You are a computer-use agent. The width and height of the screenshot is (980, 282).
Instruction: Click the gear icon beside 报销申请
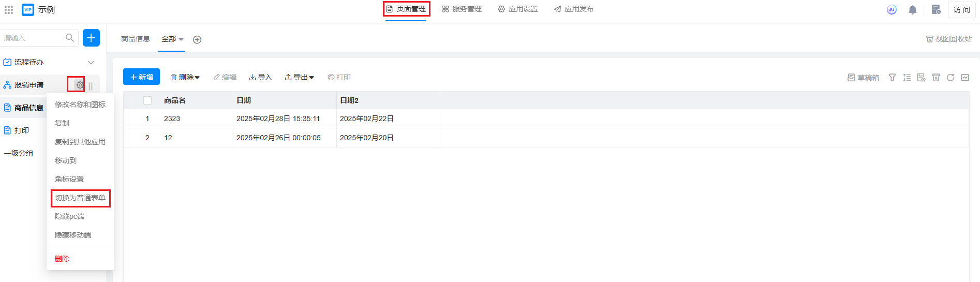click(80, 85)
